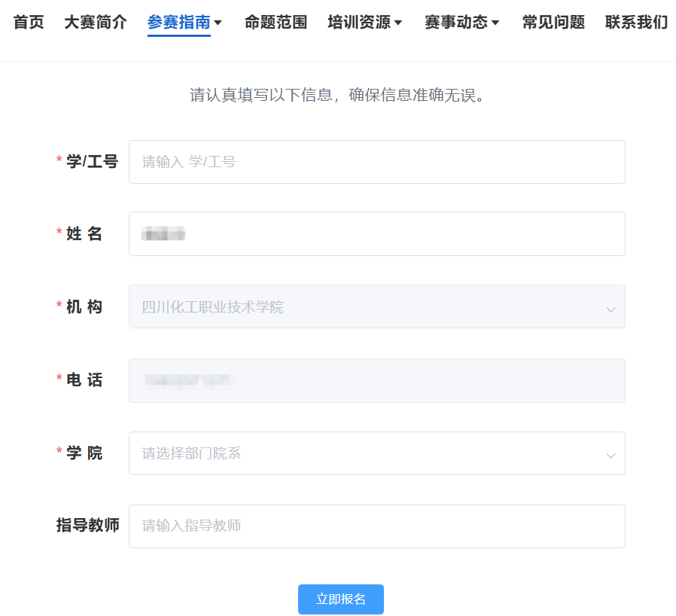Click the 培训资源 menu label
676x616 pixels.
click(x=359, y=23)
